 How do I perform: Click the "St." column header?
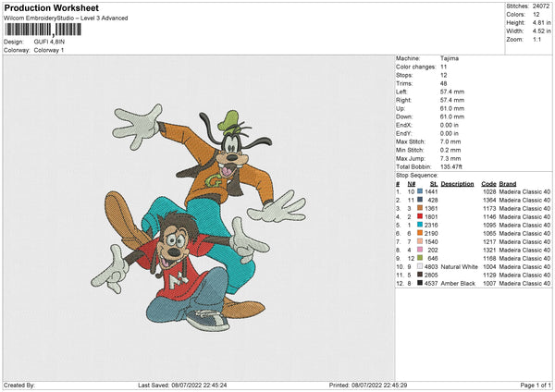coord(434,184)
